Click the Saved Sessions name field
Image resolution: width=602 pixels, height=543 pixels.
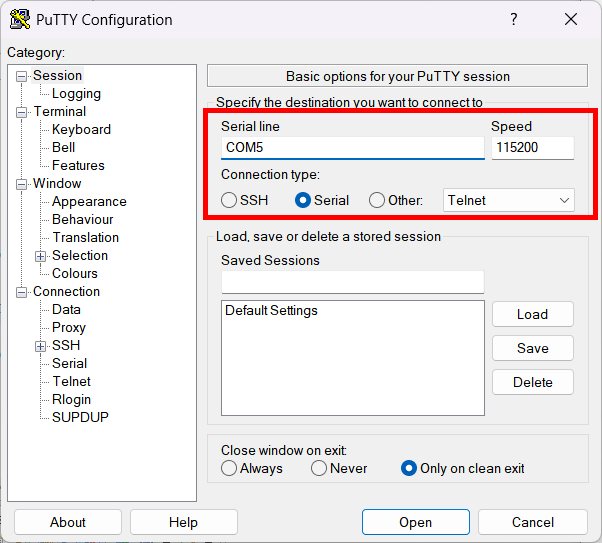point(352,282)
